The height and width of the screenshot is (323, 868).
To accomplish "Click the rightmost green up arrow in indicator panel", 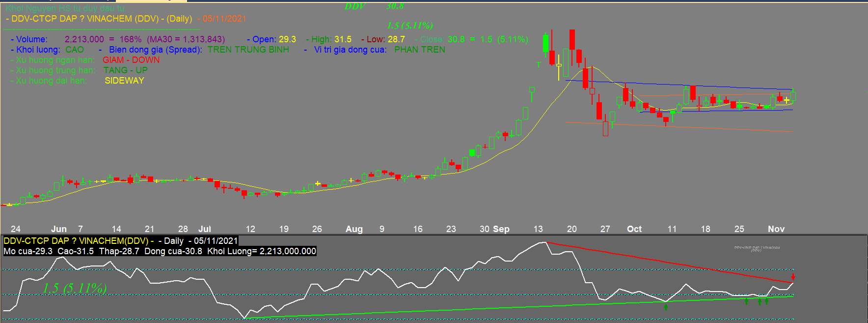I will point(766,301).
